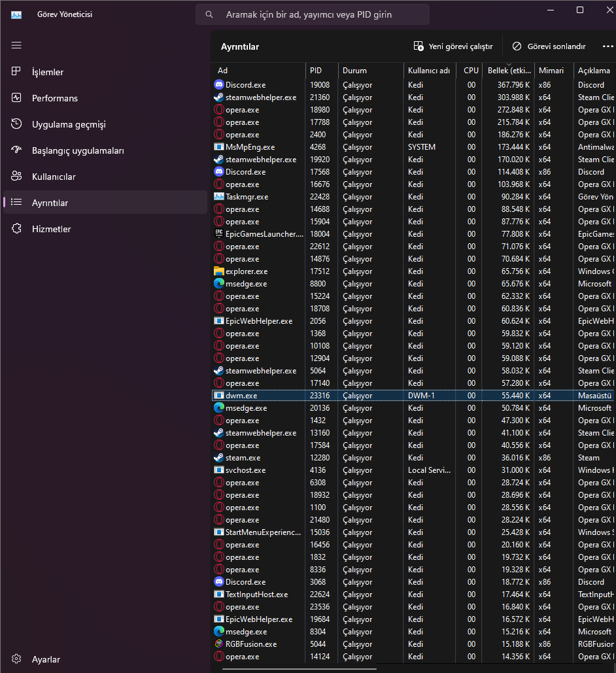Select TextInputHost.exe process name
The image size is (616, 673).
(x=257, y=595)
